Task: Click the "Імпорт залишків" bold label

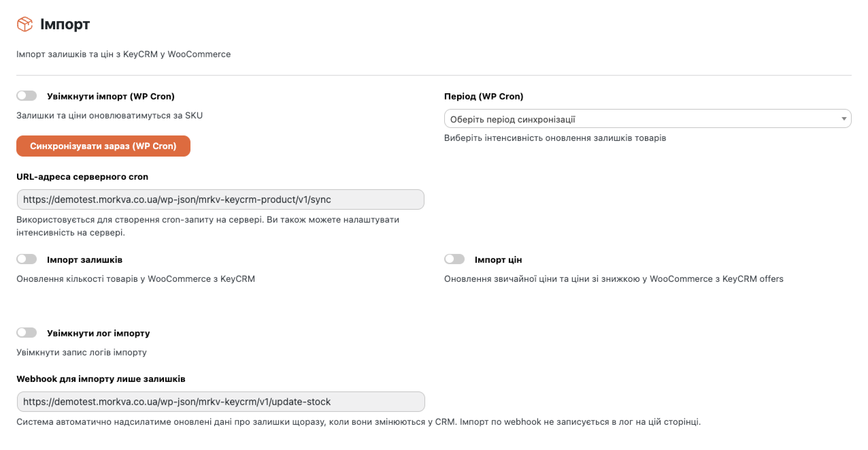Action: click(85, 260)
